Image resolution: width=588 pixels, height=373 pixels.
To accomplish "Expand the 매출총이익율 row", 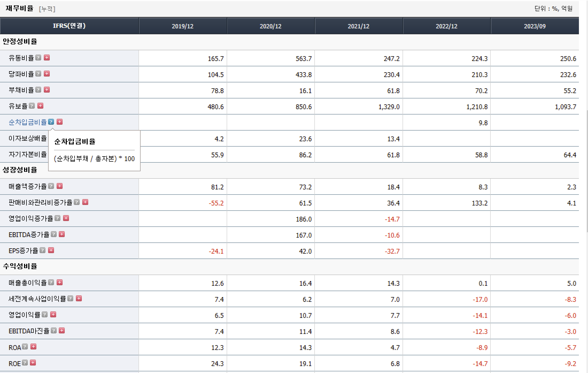I will (60, 283).
